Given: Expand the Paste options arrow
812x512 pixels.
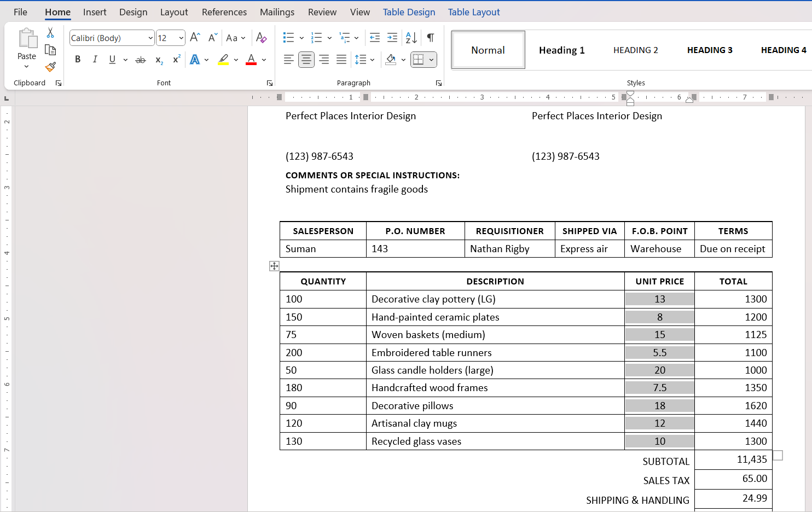Looking at the screenshot, I should 27,66.
